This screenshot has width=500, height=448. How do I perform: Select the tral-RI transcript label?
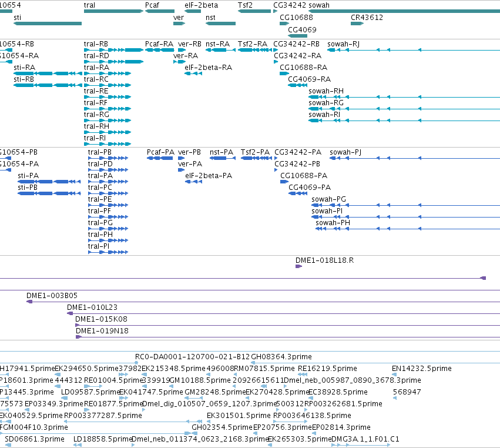tap(95, 138)
